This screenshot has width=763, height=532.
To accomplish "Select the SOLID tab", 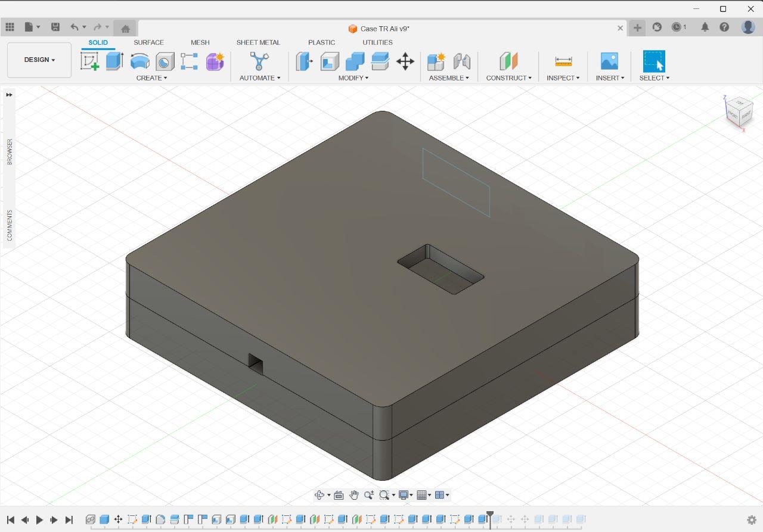I will [98, 42].
